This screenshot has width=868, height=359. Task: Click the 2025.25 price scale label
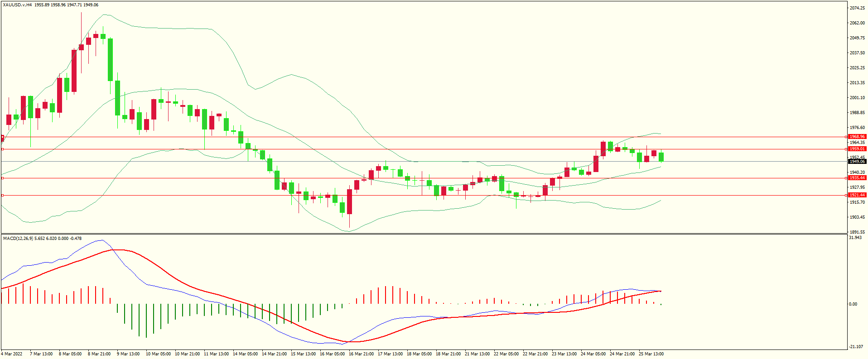click(x=858, y=68)
